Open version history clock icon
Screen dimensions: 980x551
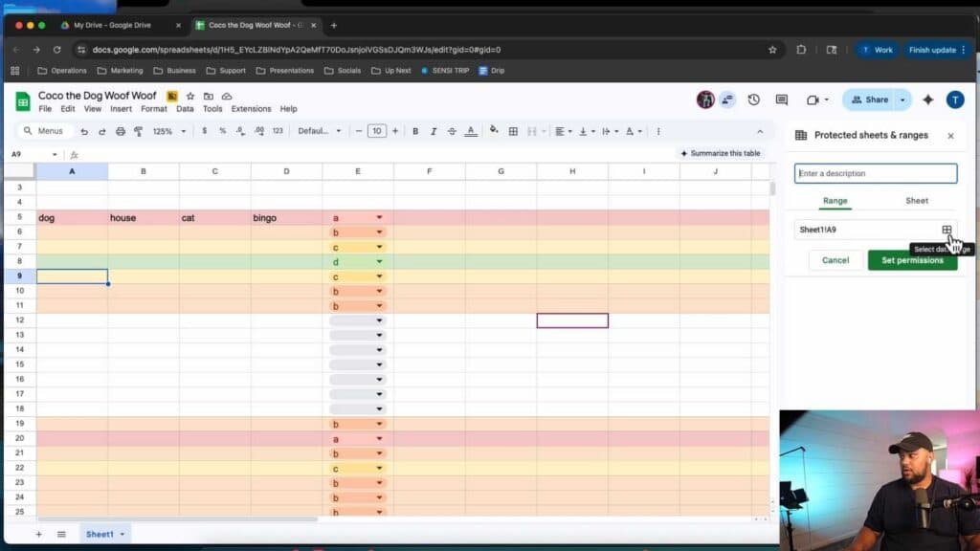click(x=754, y=99)
